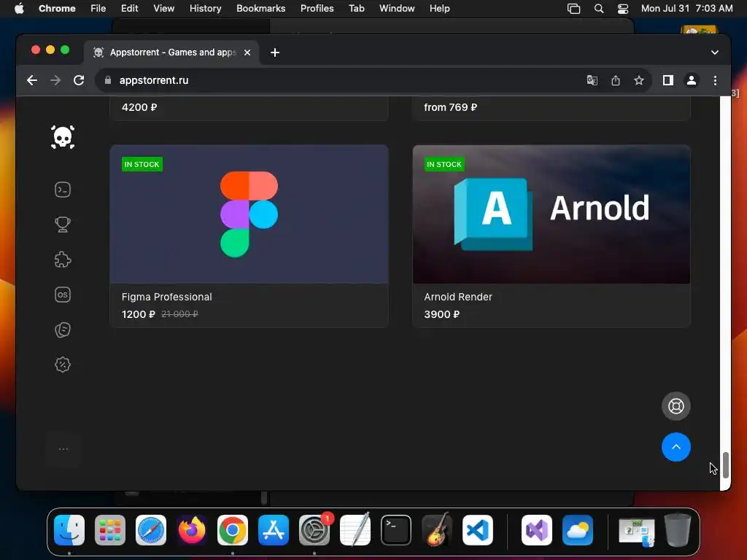Open Finder from the Dock
Screen dimensions: 747x560
(x=69, y=530)
